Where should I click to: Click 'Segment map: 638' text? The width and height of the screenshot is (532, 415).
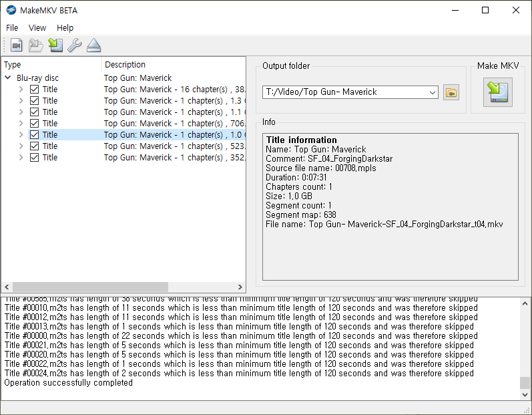(x=301, y=215)
